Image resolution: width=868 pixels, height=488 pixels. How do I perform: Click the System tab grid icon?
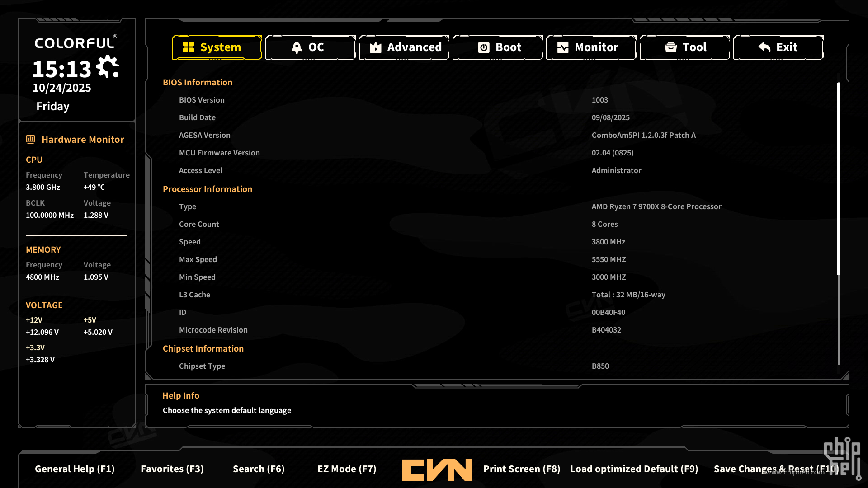click(x=189, y=47)
